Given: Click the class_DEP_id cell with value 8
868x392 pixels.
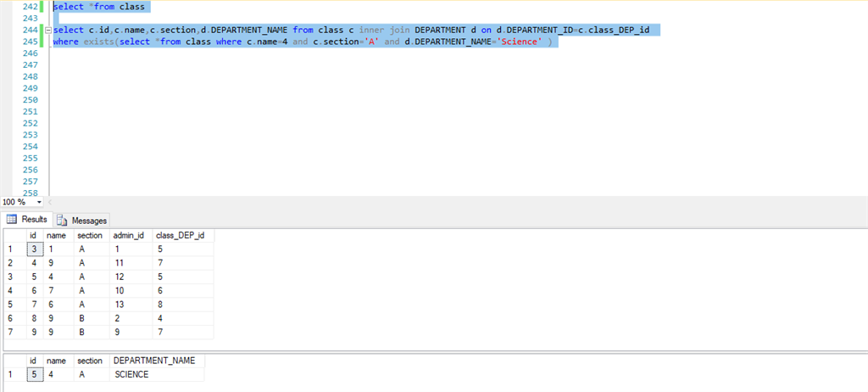Looking at the screenshot, I should tap(183, 305).
